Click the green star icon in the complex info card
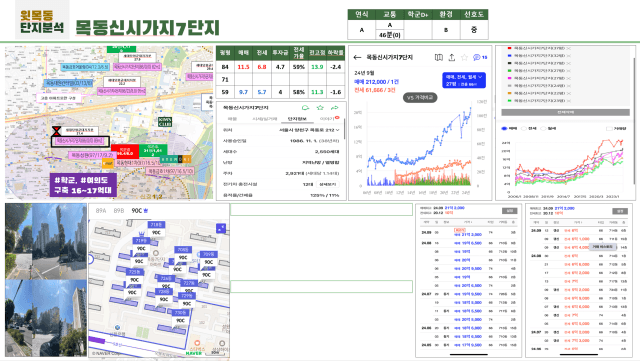The image size is (640, 361). [x=320, y=108]
